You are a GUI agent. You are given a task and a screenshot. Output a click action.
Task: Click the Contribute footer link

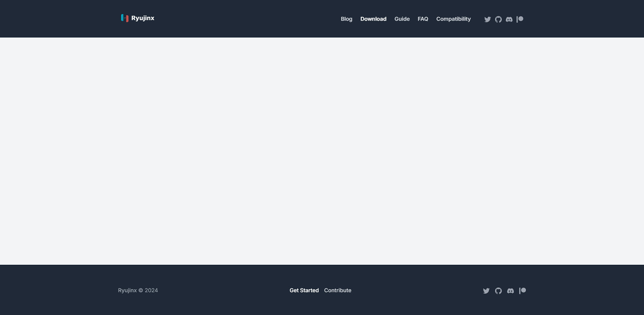337,291
